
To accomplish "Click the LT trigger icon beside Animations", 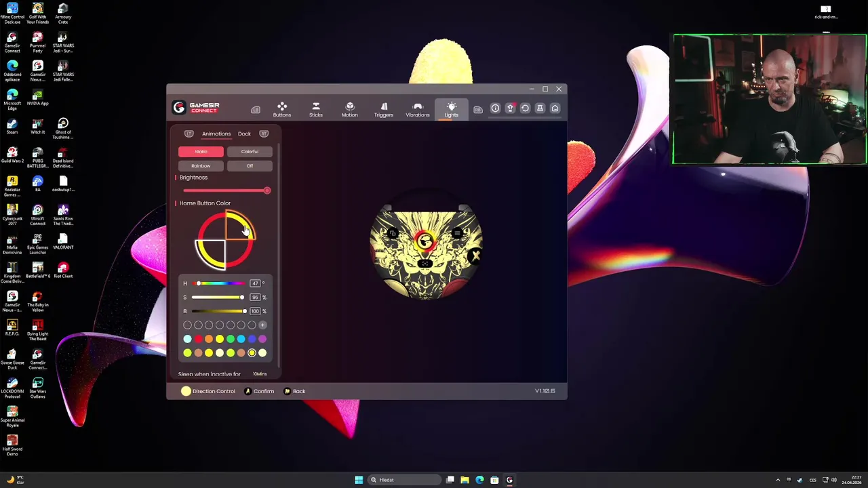I will tap(189, 134).
